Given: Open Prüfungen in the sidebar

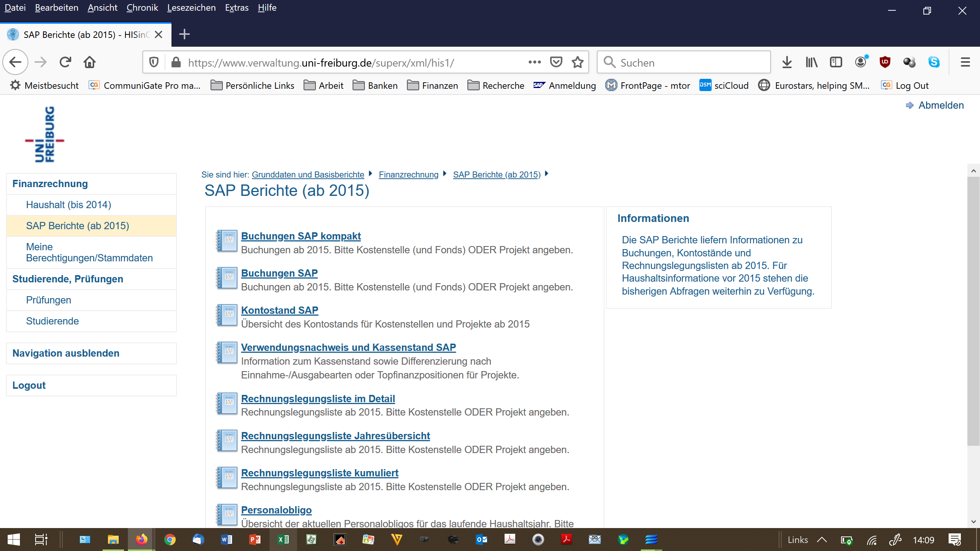Looking at the screenshot, I should click(x=91, y=300).
